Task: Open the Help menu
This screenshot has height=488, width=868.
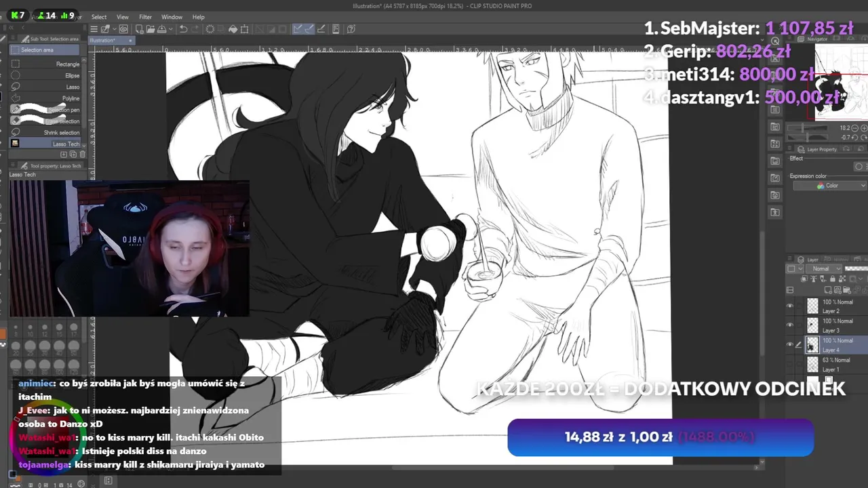Action: 199,17
